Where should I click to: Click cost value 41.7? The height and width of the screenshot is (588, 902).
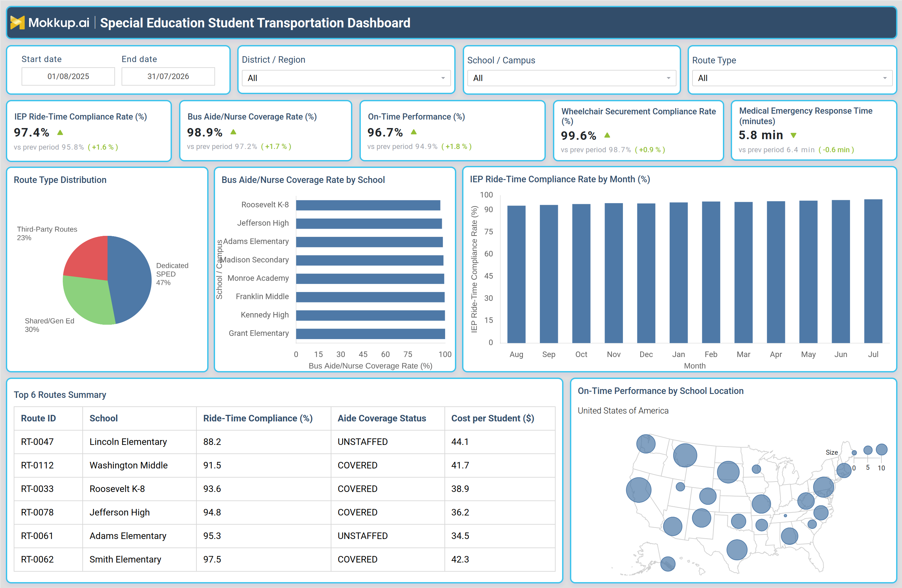pyautogui.click(x=500, y=465)
